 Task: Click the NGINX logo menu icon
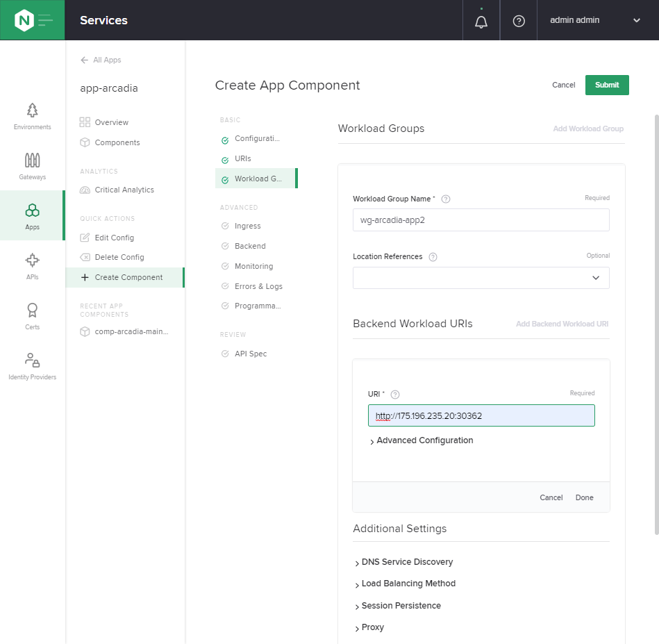pyautogui.click(x=33, y=19)
